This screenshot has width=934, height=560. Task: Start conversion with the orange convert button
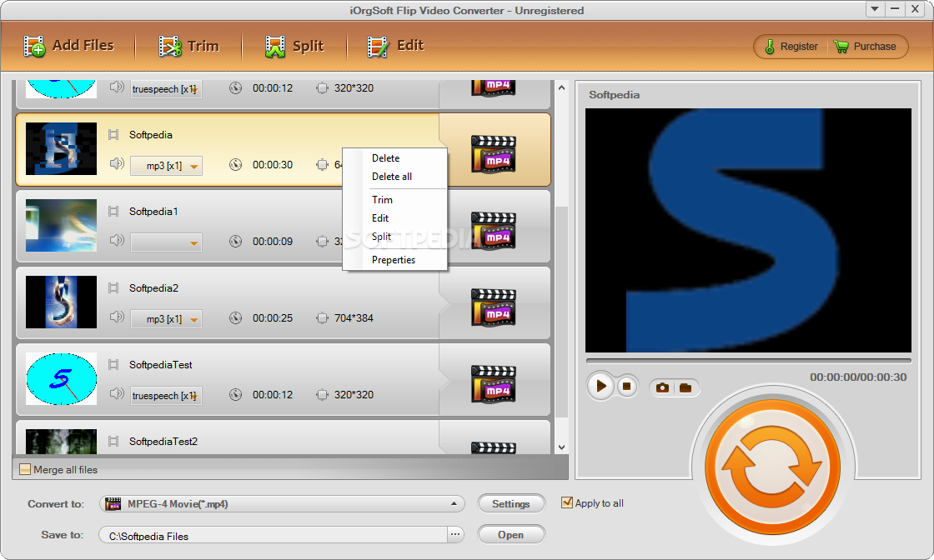click(x=772, y=466)
